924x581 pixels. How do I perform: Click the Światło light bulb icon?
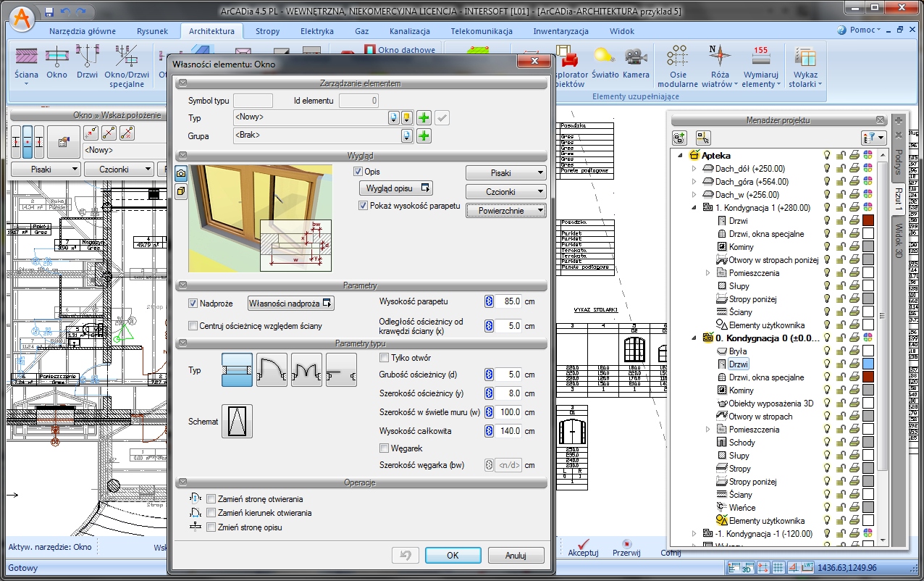(x=604, y=63)
